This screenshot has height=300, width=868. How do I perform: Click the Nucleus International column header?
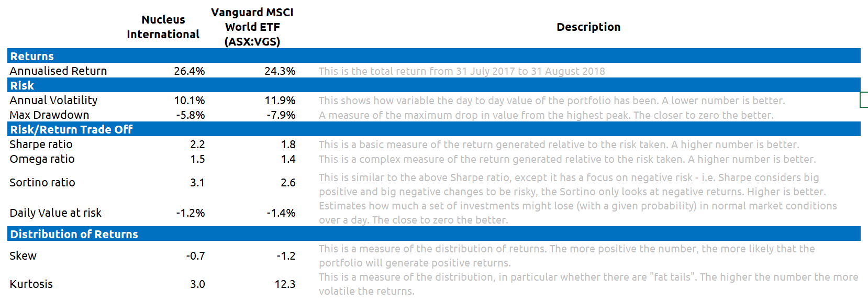[163, 27]
